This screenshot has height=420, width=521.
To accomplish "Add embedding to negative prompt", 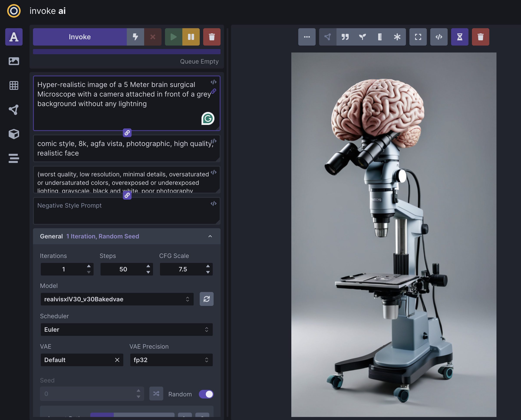I will (214, 172).
